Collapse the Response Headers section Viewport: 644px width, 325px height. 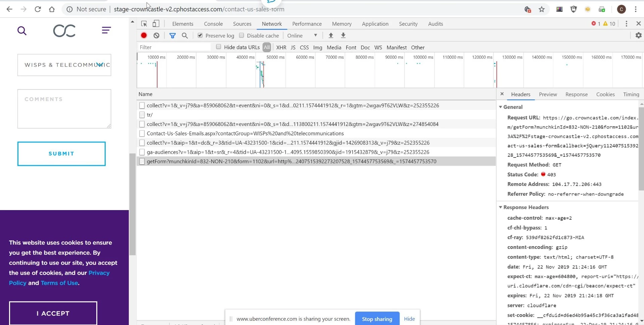coord(500,207)
